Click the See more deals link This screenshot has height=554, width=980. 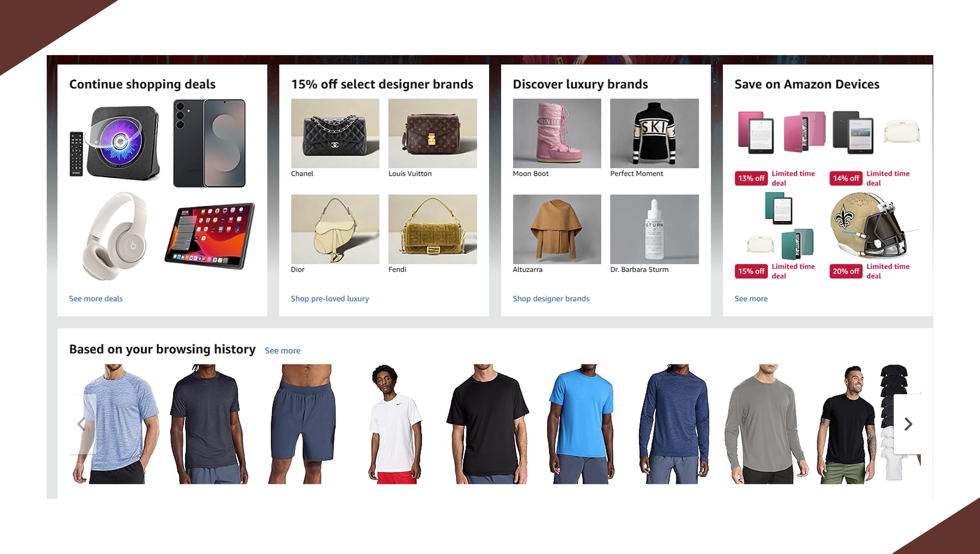tap(96, 298)
